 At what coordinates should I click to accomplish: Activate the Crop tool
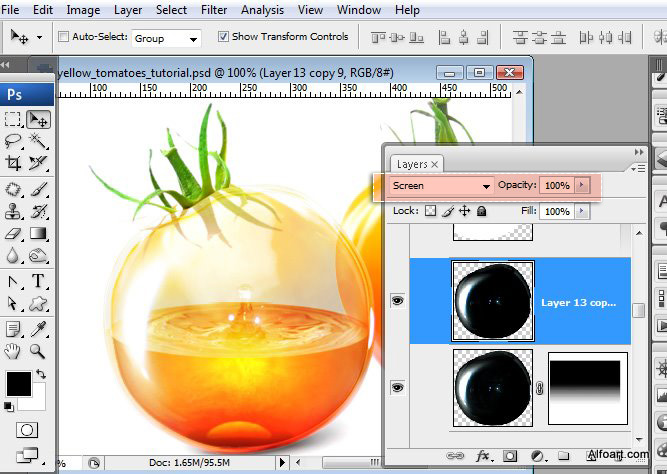coord(13,162)
